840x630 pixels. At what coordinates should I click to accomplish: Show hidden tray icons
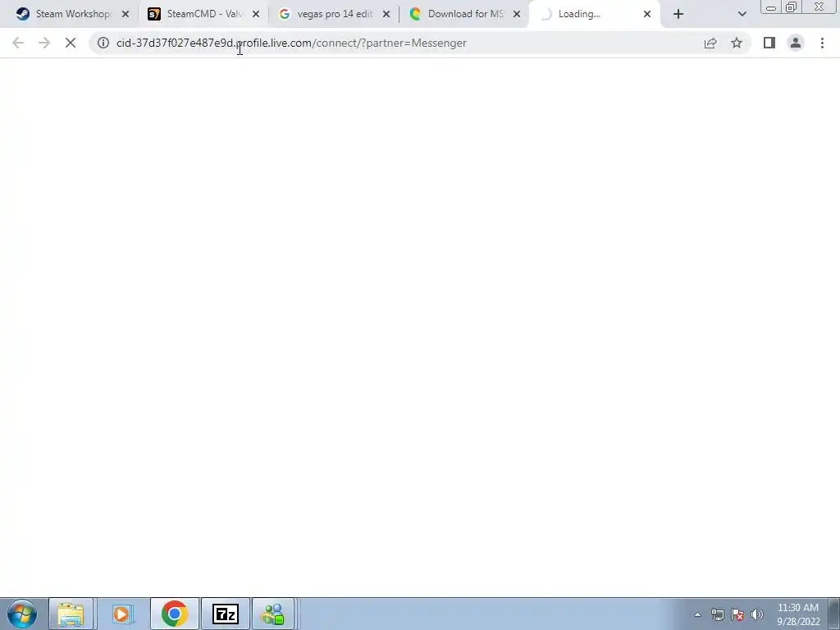point(697,614)
